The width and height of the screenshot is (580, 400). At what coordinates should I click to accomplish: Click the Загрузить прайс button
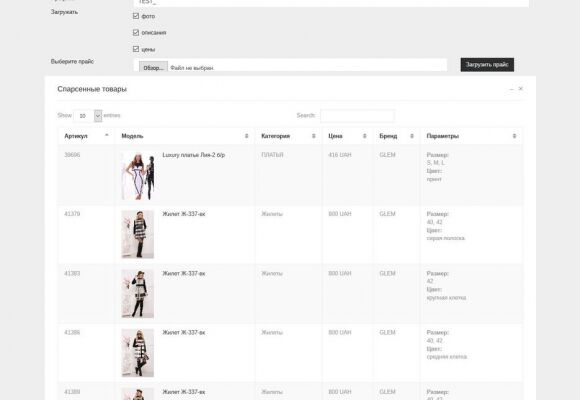487,65
